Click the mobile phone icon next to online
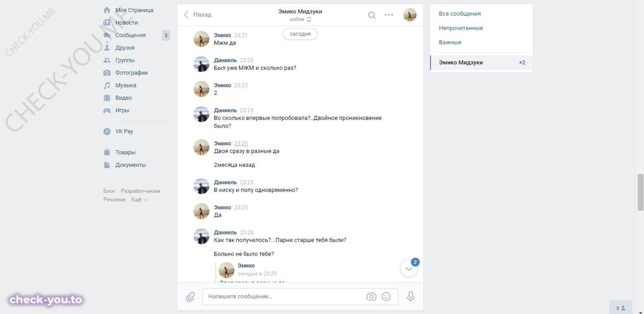Screen dimensions: 644x314 (x=309, y=20)
